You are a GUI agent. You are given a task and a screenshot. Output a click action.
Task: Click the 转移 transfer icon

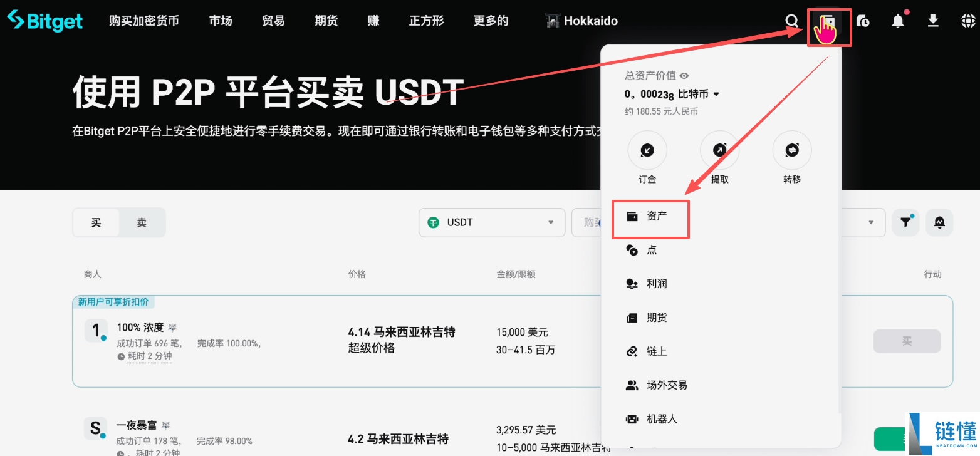click(791, 150)
